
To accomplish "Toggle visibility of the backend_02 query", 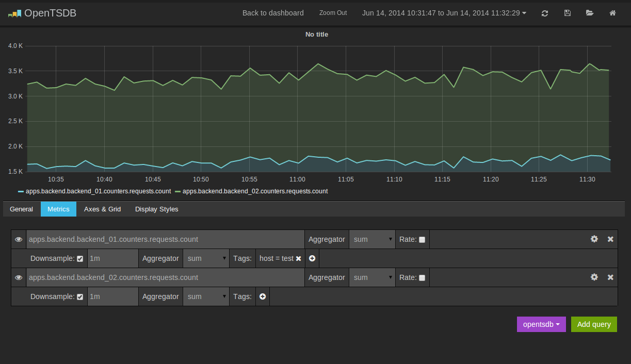I will [x=19, y=277].
